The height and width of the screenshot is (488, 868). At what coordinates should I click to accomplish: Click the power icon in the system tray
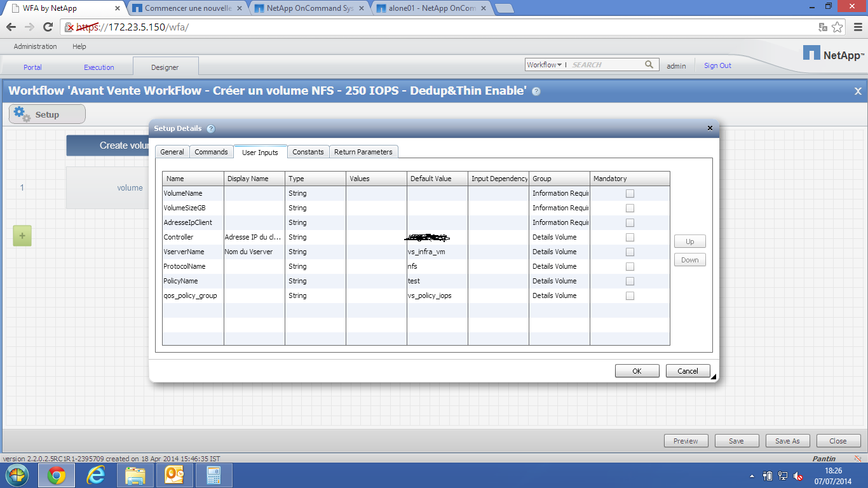tap(768, 475)
